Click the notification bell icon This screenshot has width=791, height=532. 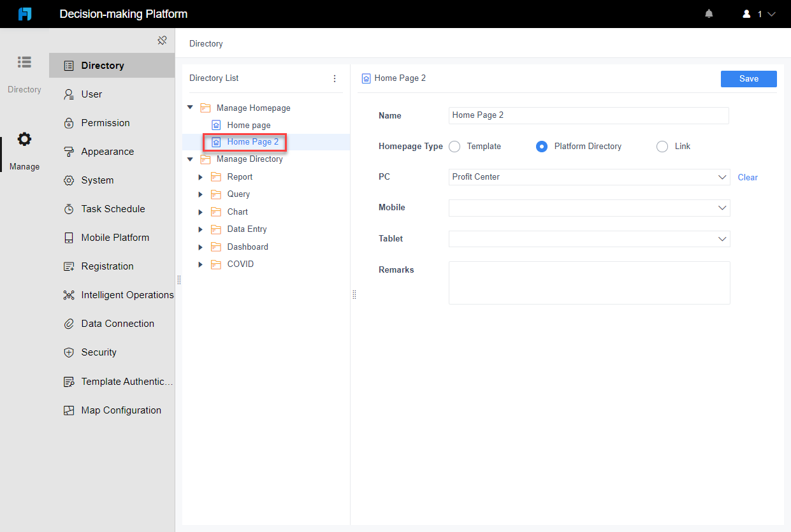pos(709,13)
